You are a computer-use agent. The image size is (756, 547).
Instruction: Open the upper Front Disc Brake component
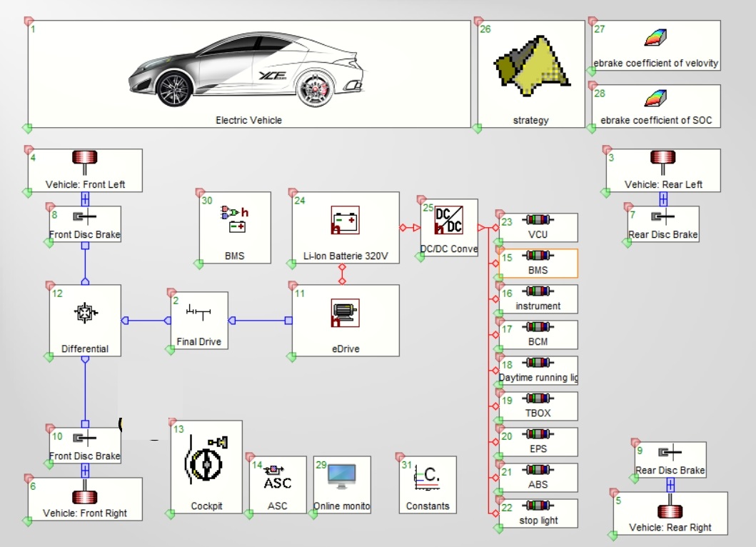coord(83,223)
